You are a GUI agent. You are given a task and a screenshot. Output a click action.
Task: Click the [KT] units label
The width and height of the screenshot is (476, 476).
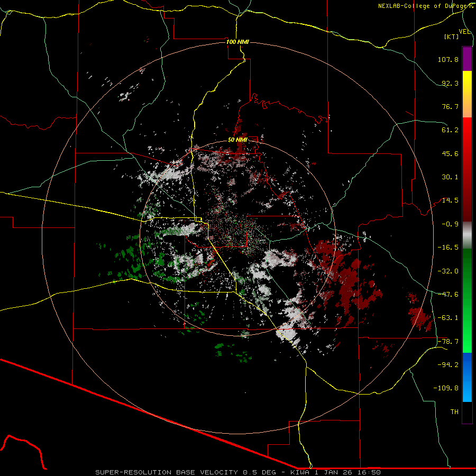point(452,36)
